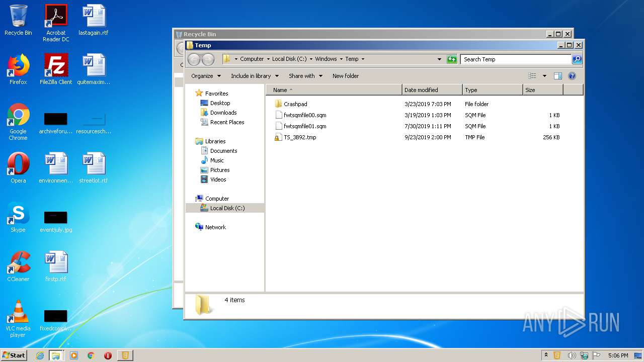Open Share with dropdown
This screenshot has height=362, width=644.
coord(305,76)
